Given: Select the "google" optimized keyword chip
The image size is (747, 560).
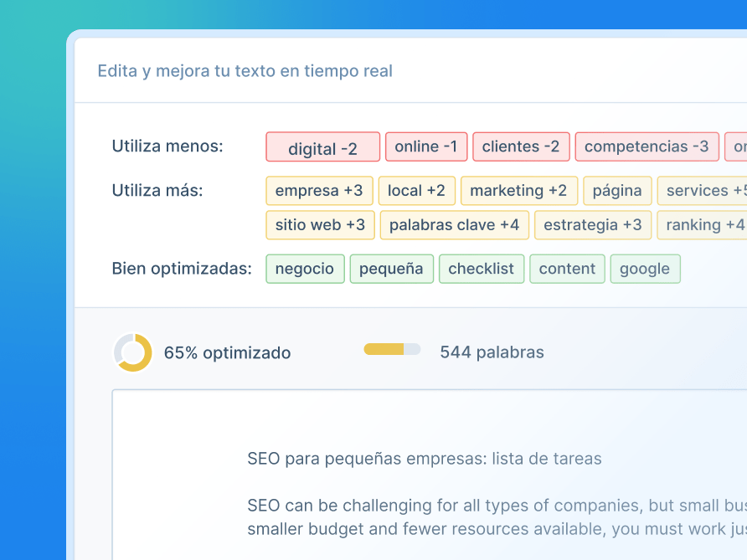Looking at the screenshot, I should coord(645,268).
